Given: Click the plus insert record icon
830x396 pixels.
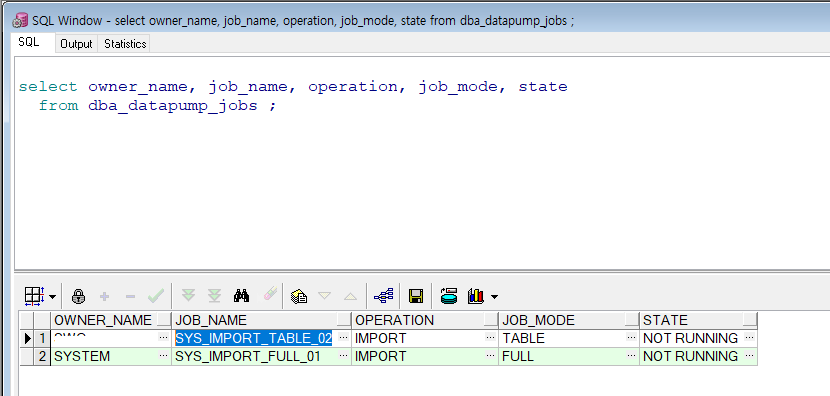Looking at the screenshot, I should (x=105, y=296).
